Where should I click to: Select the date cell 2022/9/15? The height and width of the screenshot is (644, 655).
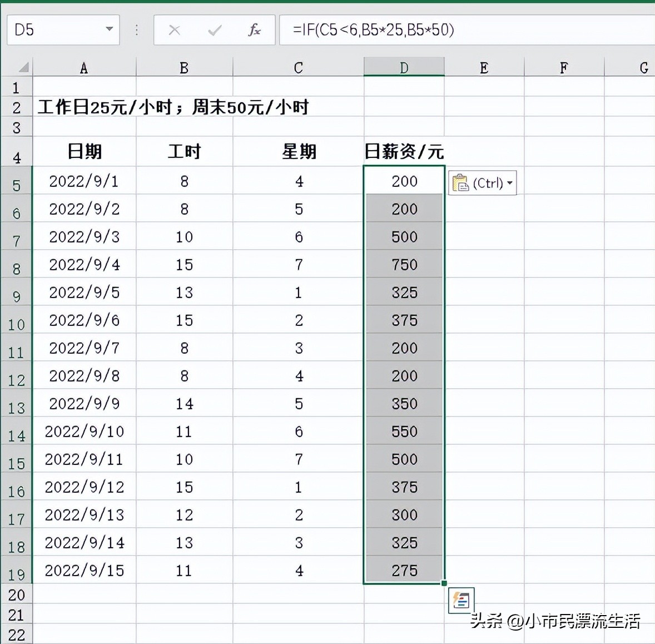click(85, 570)
